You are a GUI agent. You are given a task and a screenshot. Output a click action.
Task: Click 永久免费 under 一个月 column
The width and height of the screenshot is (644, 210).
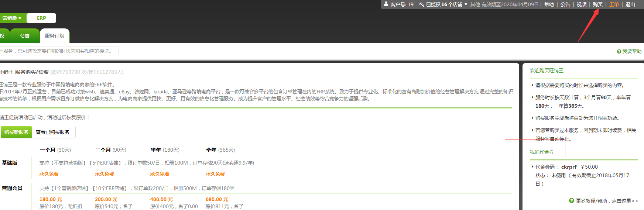[x=49, y=174]
